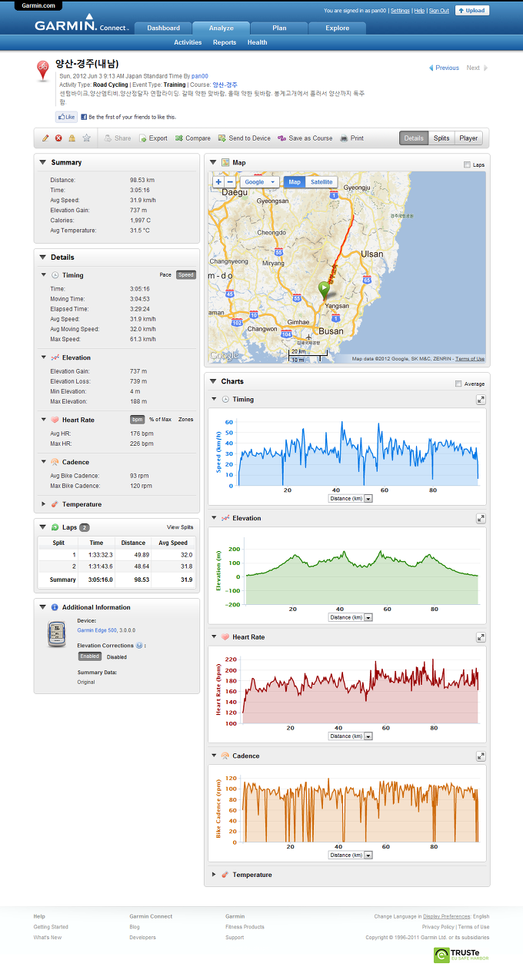Switch to the Player view
This screenshot has height=980, width=523.
pos(468,138)
